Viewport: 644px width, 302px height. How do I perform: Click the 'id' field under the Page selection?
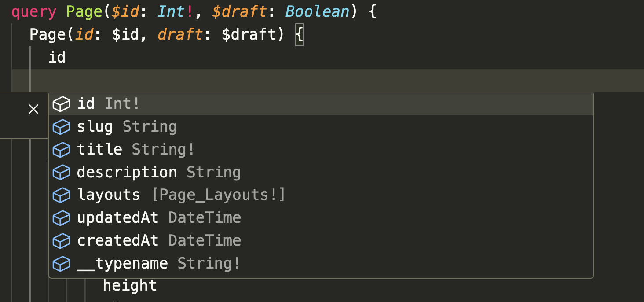click(57, 57)
